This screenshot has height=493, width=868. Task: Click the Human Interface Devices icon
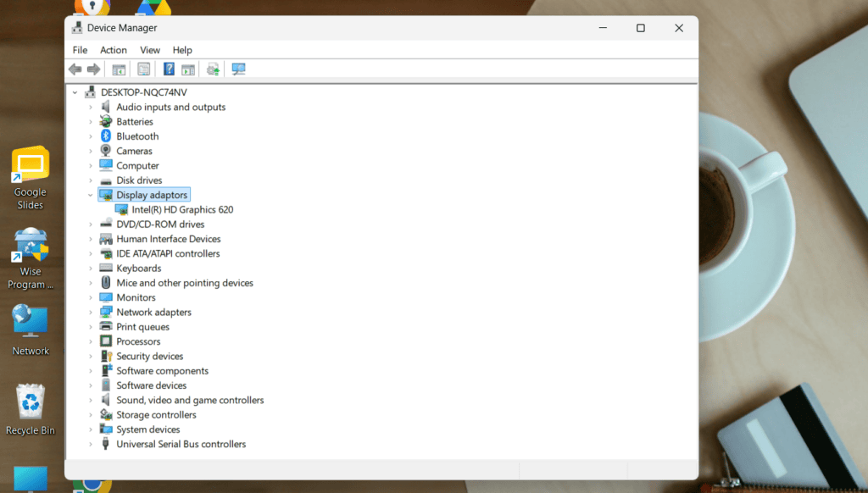(106, 239)
